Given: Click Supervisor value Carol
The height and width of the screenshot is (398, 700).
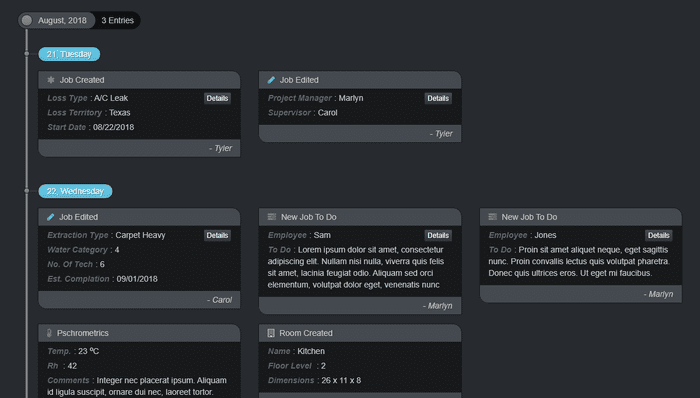Looking at the screenshot, I should (328, 112).
